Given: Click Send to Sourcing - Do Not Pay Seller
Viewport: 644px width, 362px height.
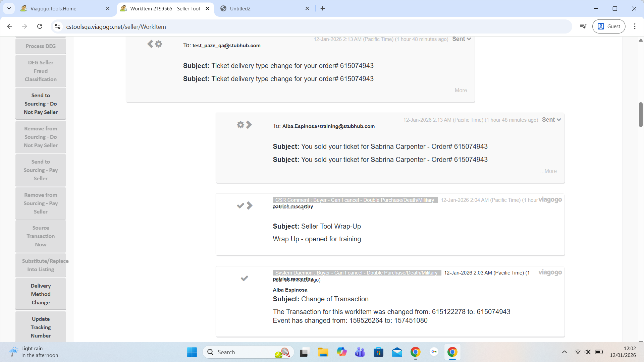Looking at the screenshot, I should (x=41, y=104).
